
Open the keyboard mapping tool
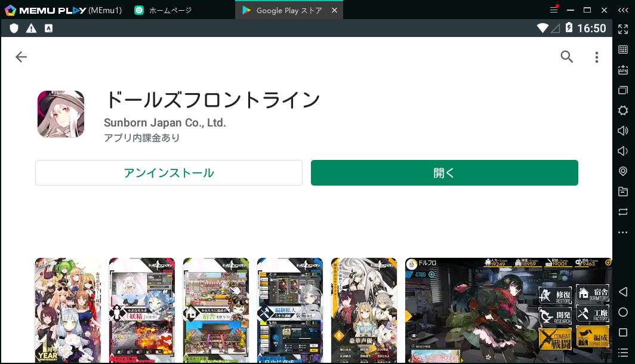click(623, 48)
